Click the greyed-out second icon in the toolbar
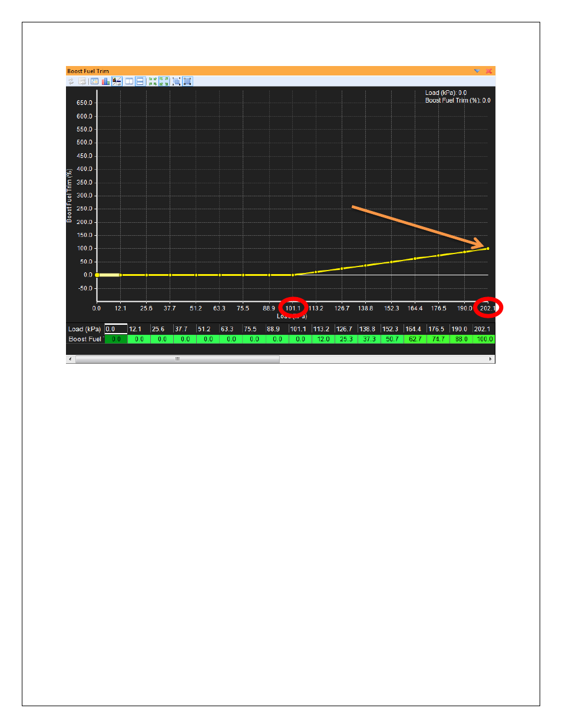 click(82, 81)
